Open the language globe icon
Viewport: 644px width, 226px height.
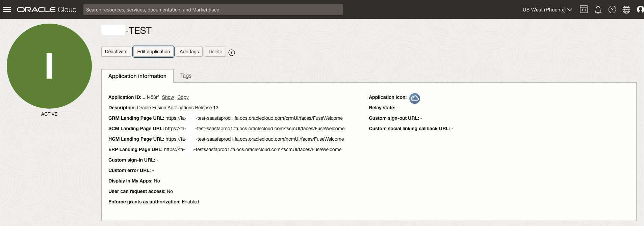pyautogui.click(x=626, y=9)
